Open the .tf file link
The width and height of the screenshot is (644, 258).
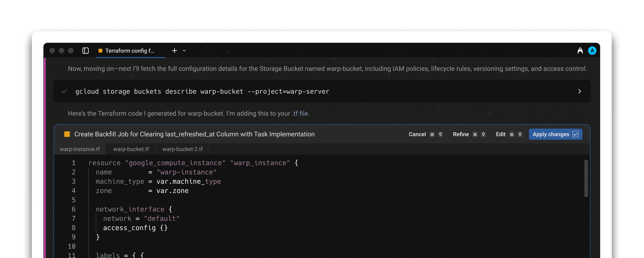300,113
